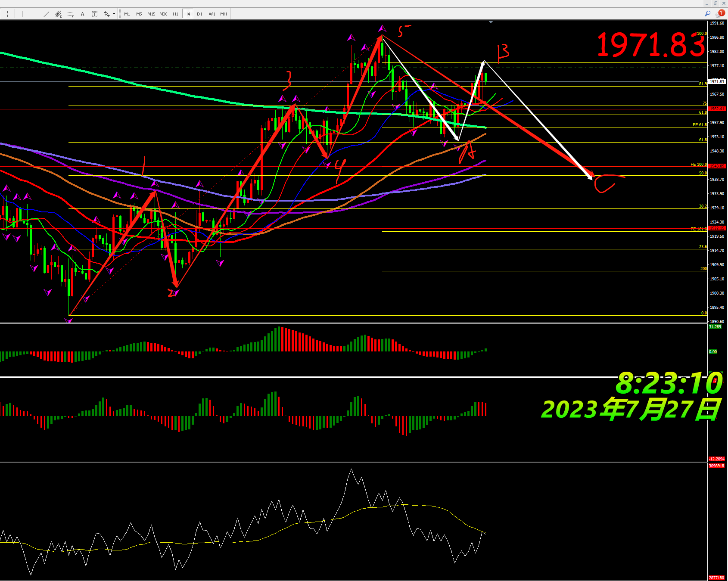This screenshot has width=728, height=581.
Task: Select the Text tool (A icon)
Action: pos(83,14)
